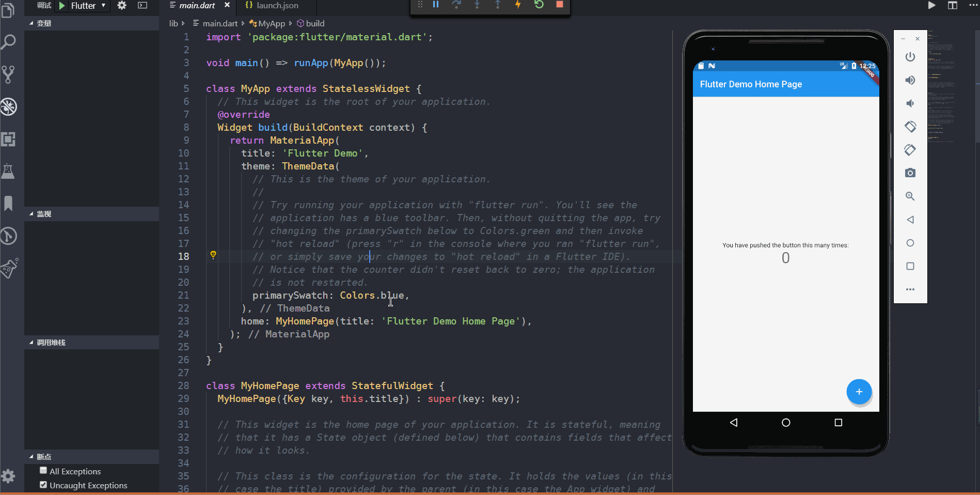Screen dimensions: 980x495
Task: Open editor more actions menu
Action: [973, 5]
